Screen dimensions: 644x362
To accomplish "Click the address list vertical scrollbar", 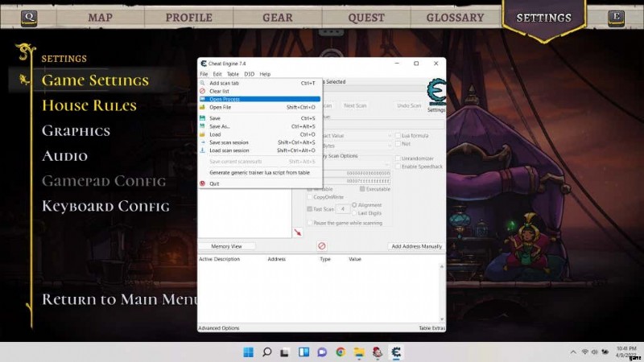I will (442, 293).
